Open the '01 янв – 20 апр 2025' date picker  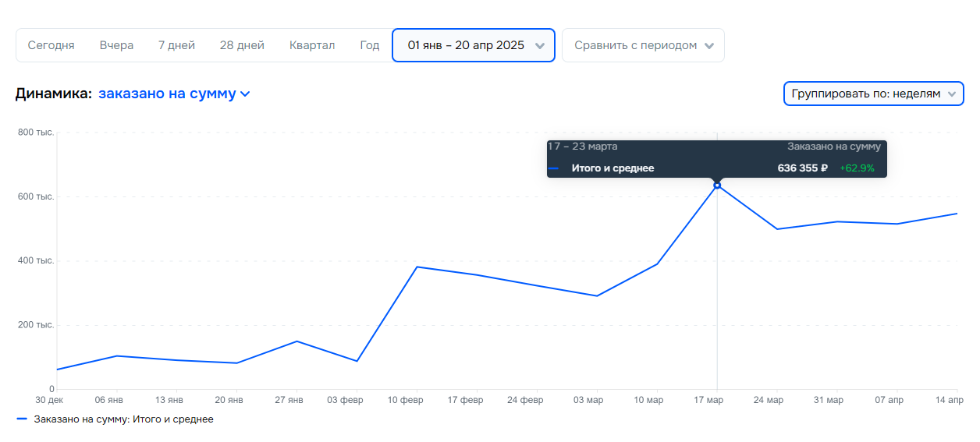(x=466, y=45)
